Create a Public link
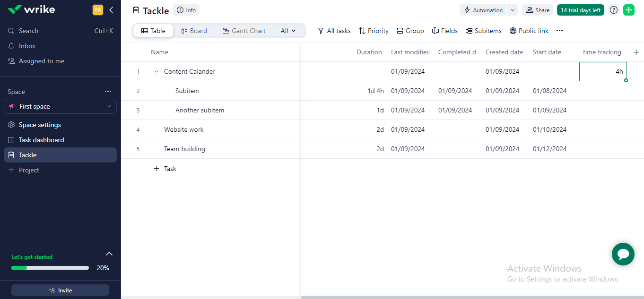This screenshot has width=644, height=299. [529, 30]
